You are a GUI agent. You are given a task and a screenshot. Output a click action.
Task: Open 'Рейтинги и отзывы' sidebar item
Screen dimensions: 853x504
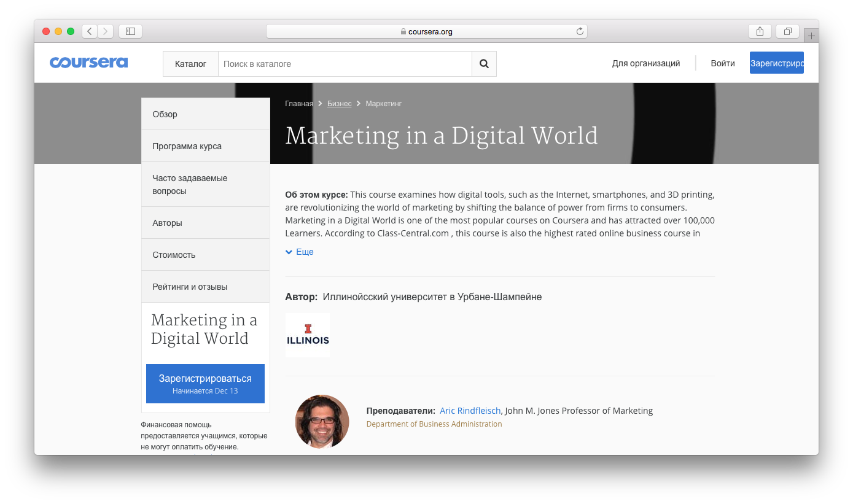(x=206, y=287)
